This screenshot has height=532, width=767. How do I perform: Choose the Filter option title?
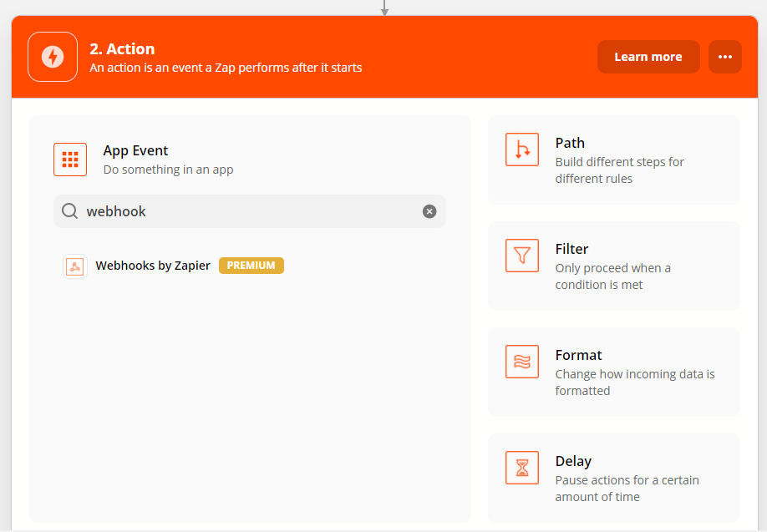571,249
